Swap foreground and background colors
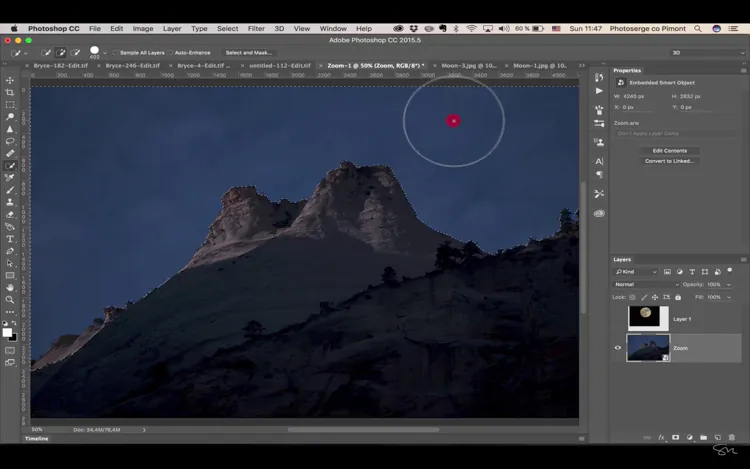Screen dimensions: 750x469 pos(14,324)
